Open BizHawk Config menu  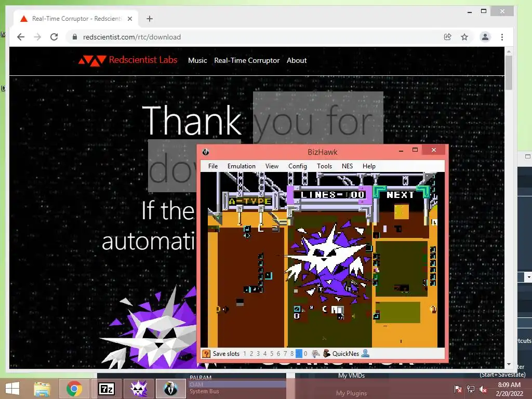pos(298,166)
